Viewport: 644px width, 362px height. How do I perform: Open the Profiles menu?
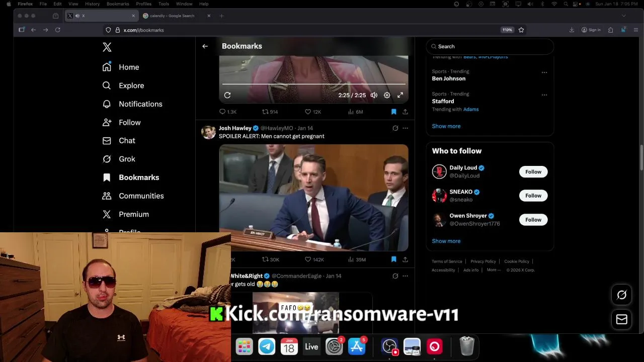[x=144, y=4]
